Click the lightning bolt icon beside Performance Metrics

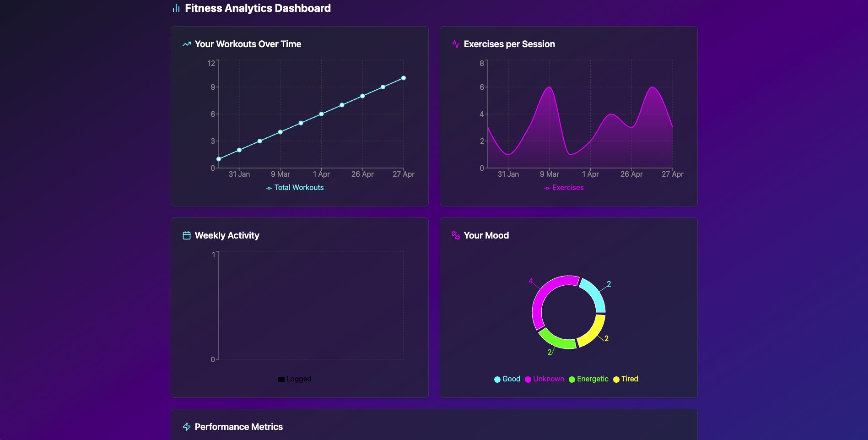187,427
